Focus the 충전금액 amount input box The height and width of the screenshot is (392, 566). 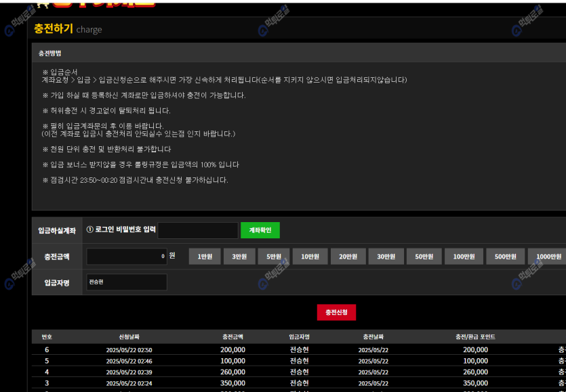[x=127, y=257]
